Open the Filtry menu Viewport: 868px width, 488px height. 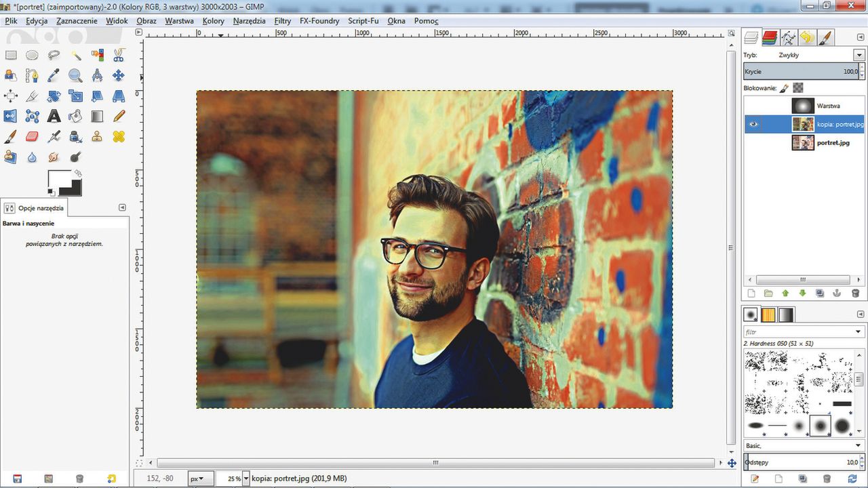pyautogui.click(x=283, y=21)
